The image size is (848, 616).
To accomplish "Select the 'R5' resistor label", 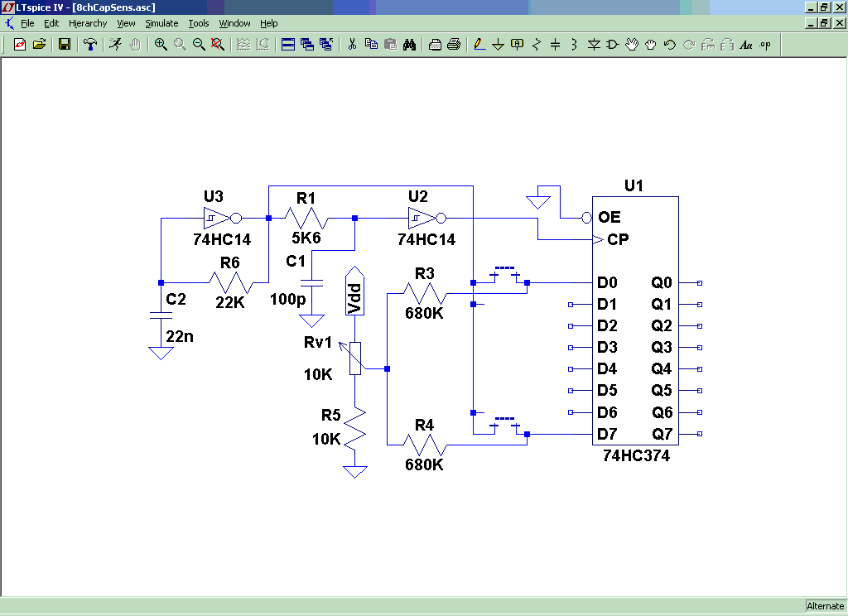I will (331, 415).
